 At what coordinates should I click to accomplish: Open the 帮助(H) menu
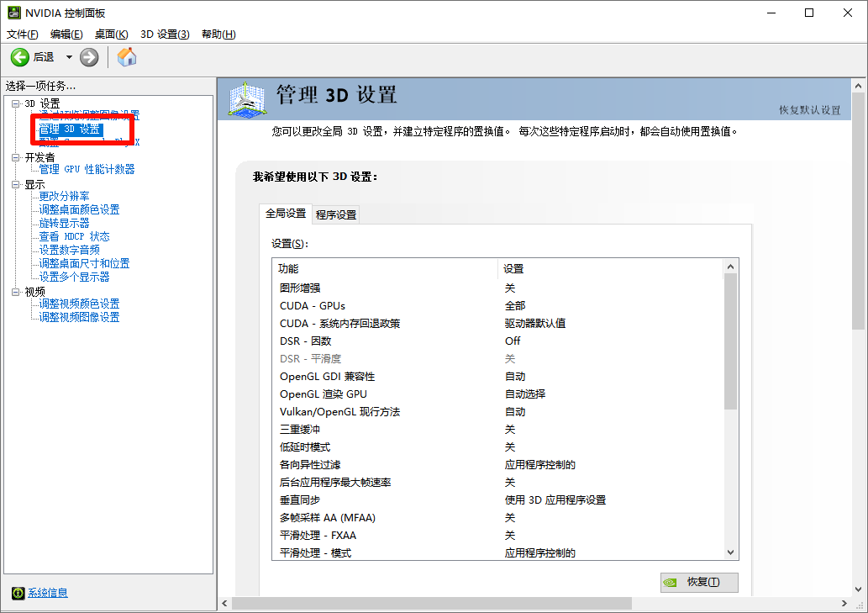click(218, 34)
